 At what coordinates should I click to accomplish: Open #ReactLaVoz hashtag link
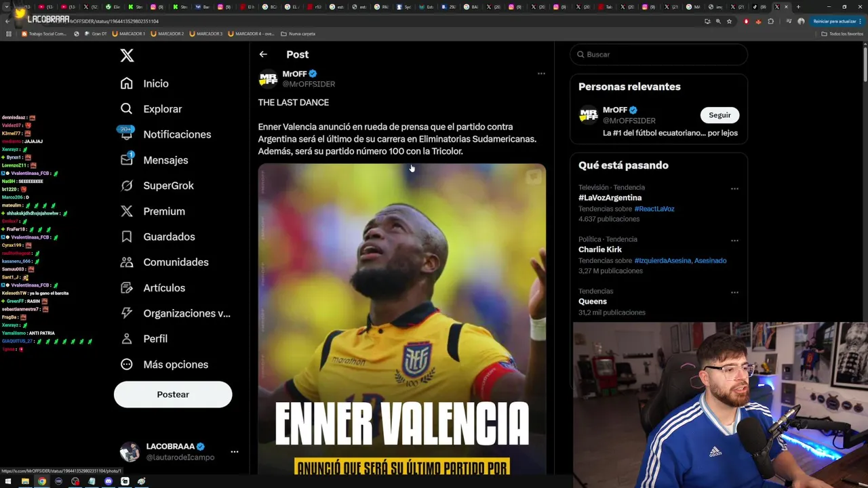pos(654,209)
